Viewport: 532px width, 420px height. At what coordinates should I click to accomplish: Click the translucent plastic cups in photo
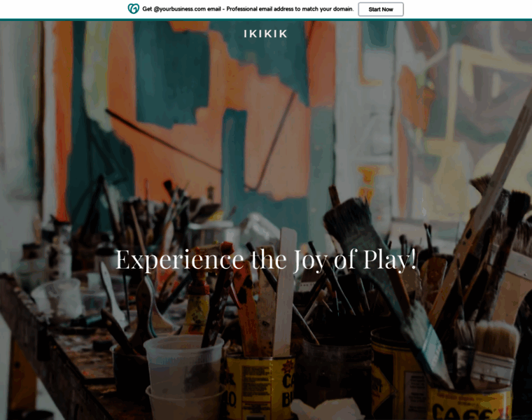click(184, 377)
